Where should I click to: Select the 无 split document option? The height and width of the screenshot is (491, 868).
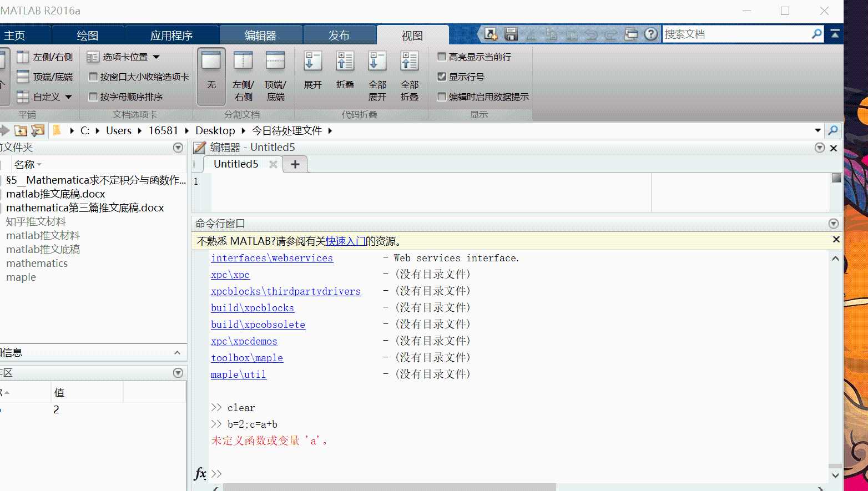(211, 76)
